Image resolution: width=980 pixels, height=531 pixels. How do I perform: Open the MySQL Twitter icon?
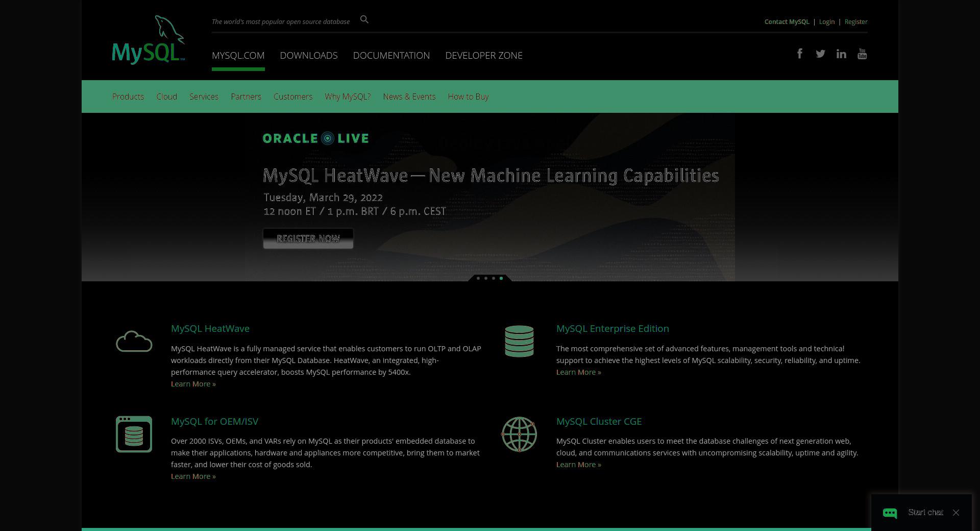tap(820, 54)
